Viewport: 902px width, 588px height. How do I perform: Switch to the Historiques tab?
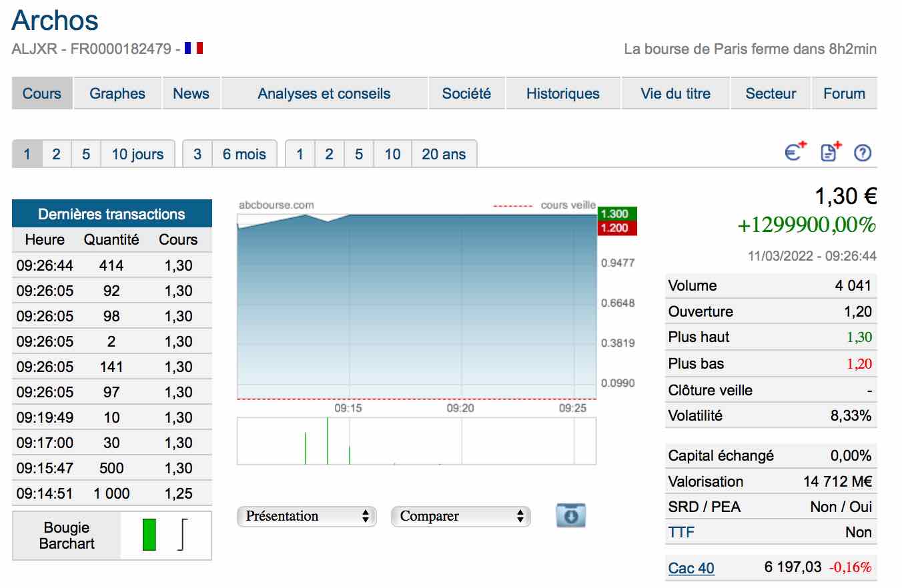563,93
